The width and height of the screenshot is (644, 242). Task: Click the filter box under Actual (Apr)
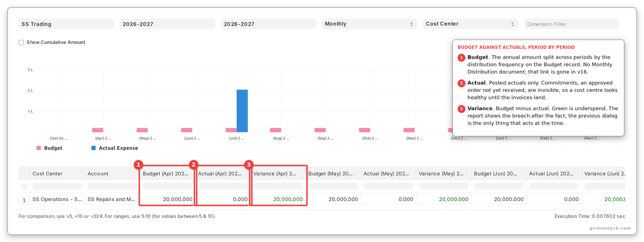point(223,186)
